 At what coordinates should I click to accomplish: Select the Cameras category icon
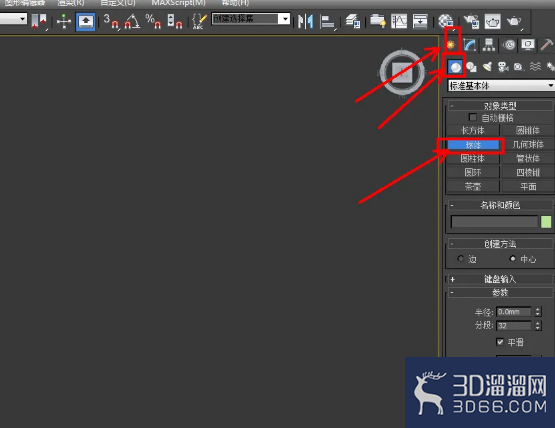(x=503, y=67)
